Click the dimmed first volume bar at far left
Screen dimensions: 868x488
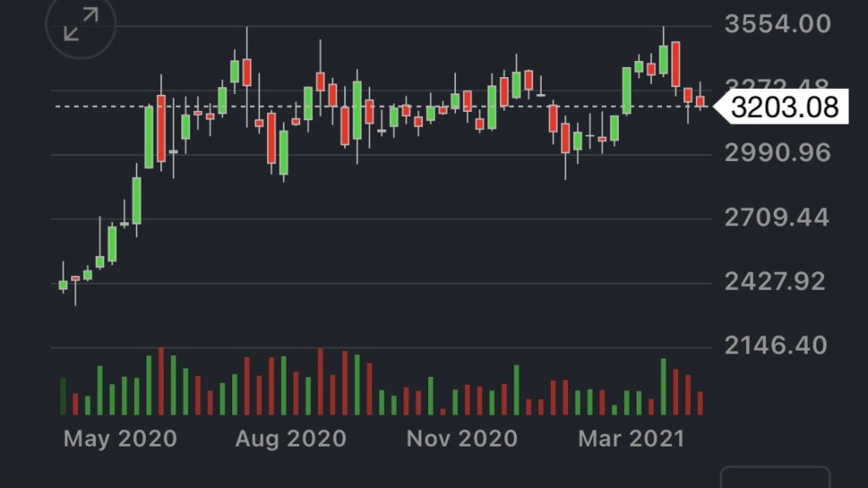(x=63, y=396)
